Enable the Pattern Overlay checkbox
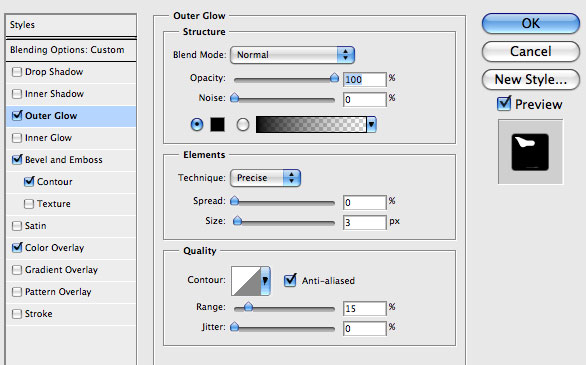The height and width of the screenshot is (365, 586). (x=17, y=292)
